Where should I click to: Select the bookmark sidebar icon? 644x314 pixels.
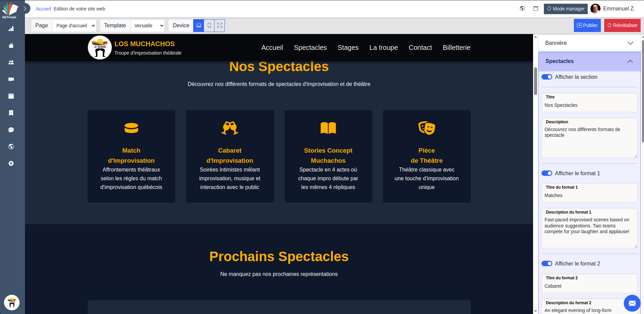point(11,113)
